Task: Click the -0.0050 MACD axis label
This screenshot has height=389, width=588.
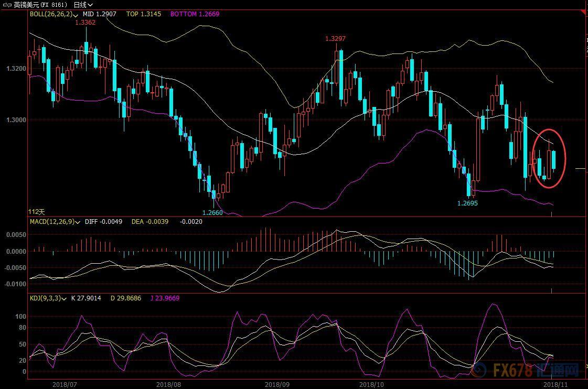Action: pyautogui.click(x=15, y=268)
